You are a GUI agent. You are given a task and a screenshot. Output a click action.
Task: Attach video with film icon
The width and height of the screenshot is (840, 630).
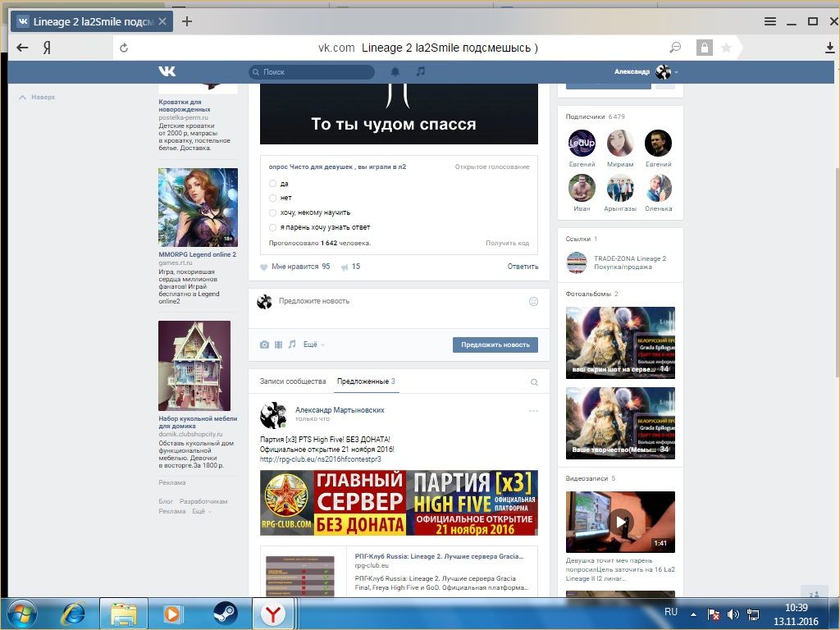click(x=279, y=345)
